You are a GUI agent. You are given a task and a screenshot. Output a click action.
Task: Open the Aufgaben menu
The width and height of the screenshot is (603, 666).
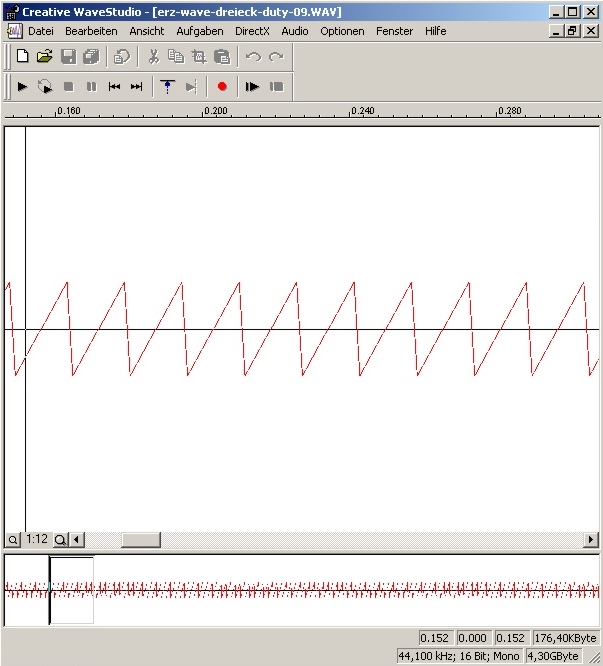click(200, 31)
